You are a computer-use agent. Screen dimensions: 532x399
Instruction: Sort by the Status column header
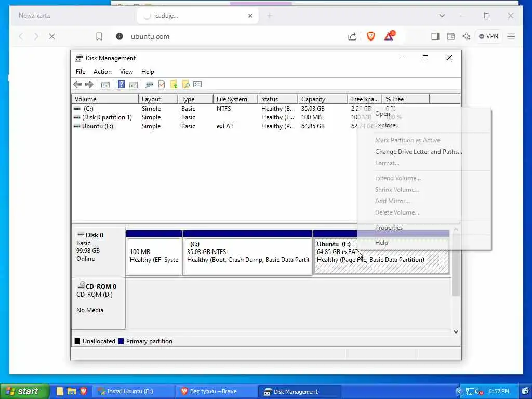(277, 99)
